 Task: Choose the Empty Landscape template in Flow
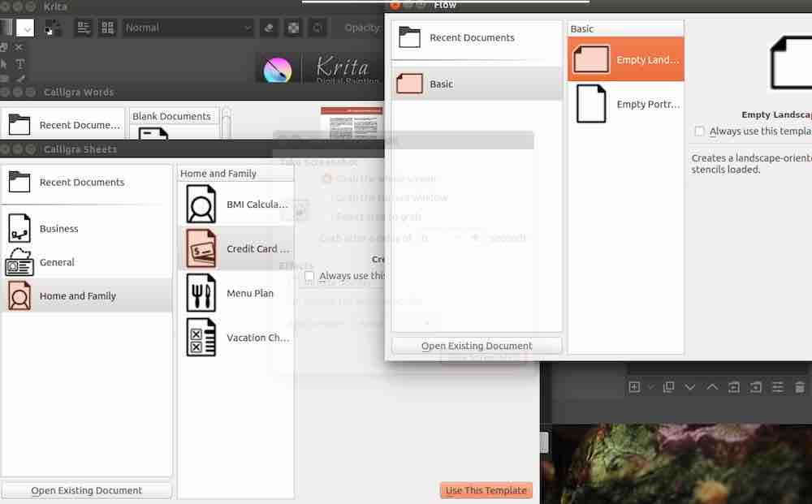coord(625,59)
